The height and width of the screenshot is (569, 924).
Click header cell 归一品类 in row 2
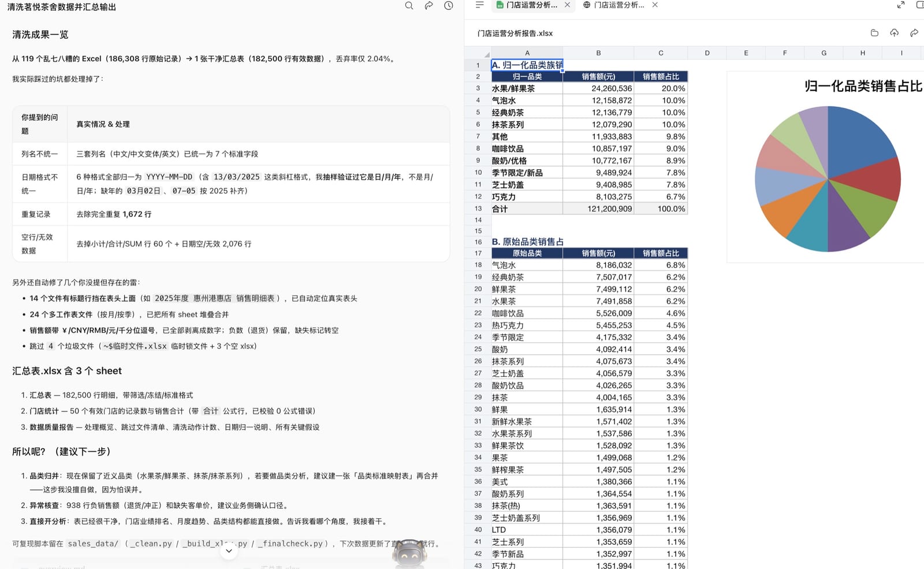point(527,77)
